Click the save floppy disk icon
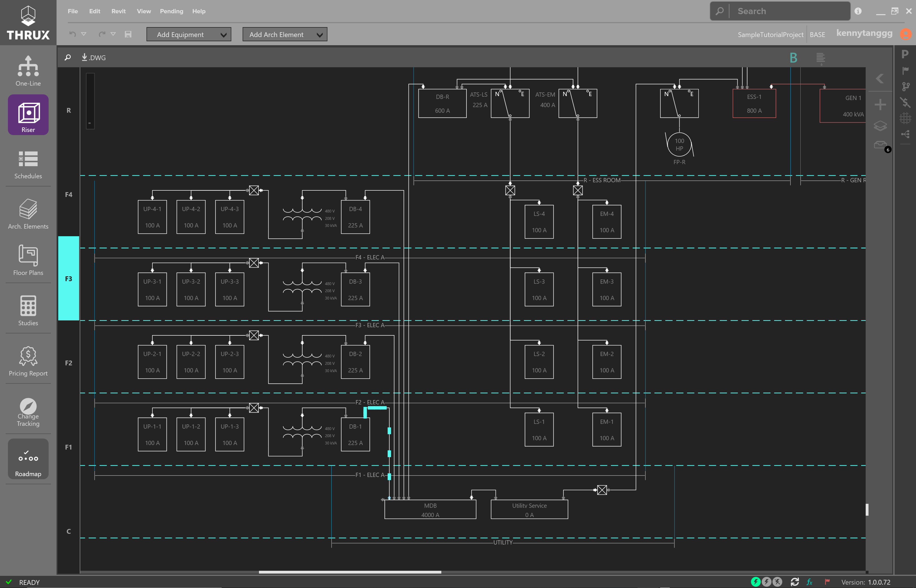Screen dimensions: 916x588 tap(128, 34)
